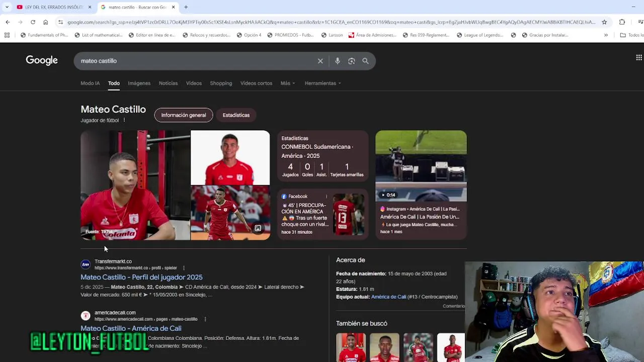The image size is (644, 362).
Task: Open the americadecali.com favicon
Action: coord(86,316)
